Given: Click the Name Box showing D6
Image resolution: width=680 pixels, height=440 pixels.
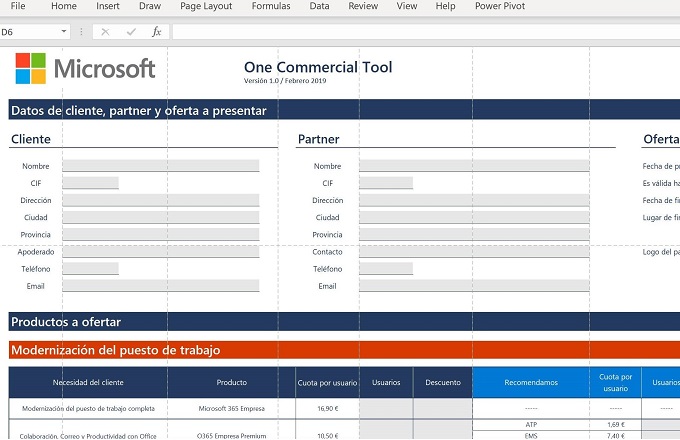Looking at the screenshot, I should coord(29,32).
